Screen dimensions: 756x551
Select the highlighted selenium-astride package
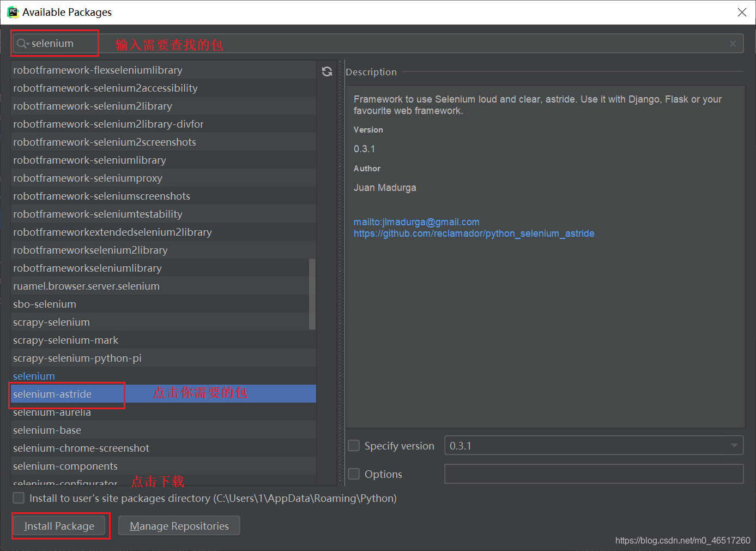pyautogui.click(x=164, y=394)
